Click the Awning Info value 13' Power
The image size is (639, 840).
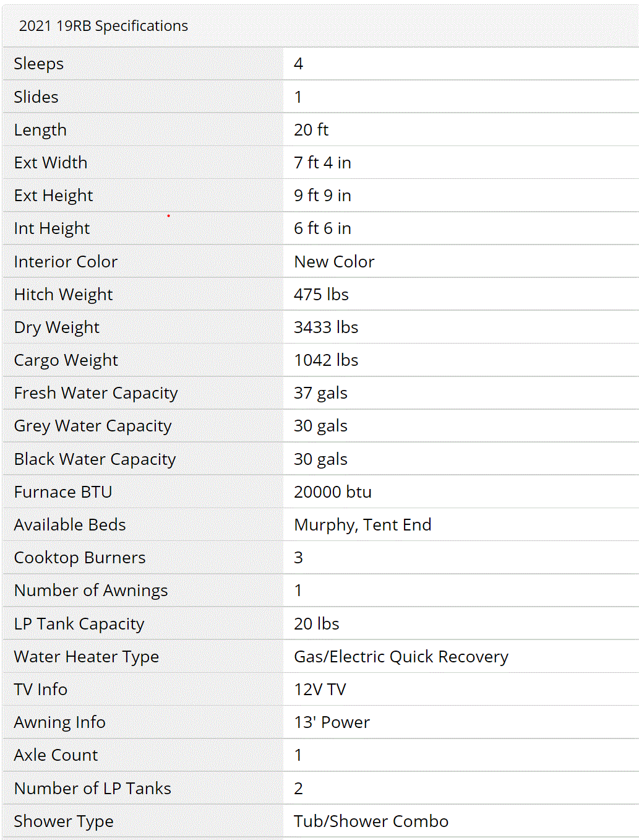(332, 722)
